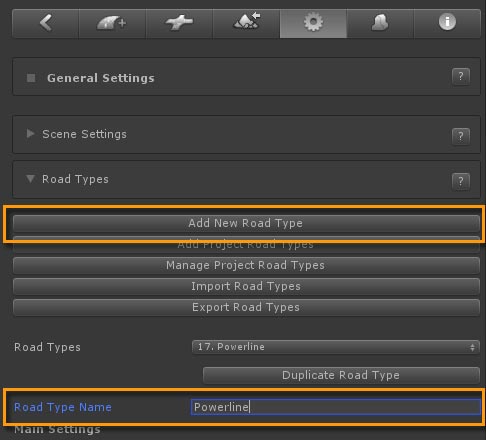The image size is (486, 440).
Task: Click Duplicate Road Type button
Action: tap(341, 375)
